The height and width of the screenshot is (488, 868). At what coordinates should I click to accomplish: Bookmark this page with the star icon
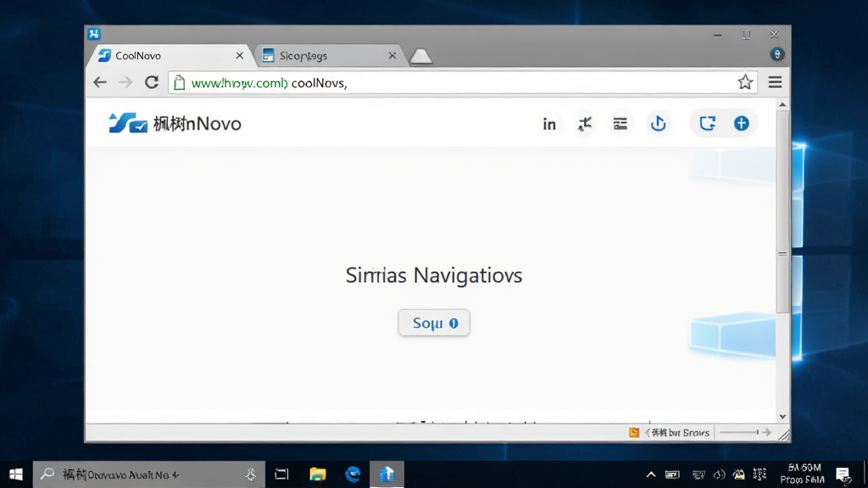point(745,82)
